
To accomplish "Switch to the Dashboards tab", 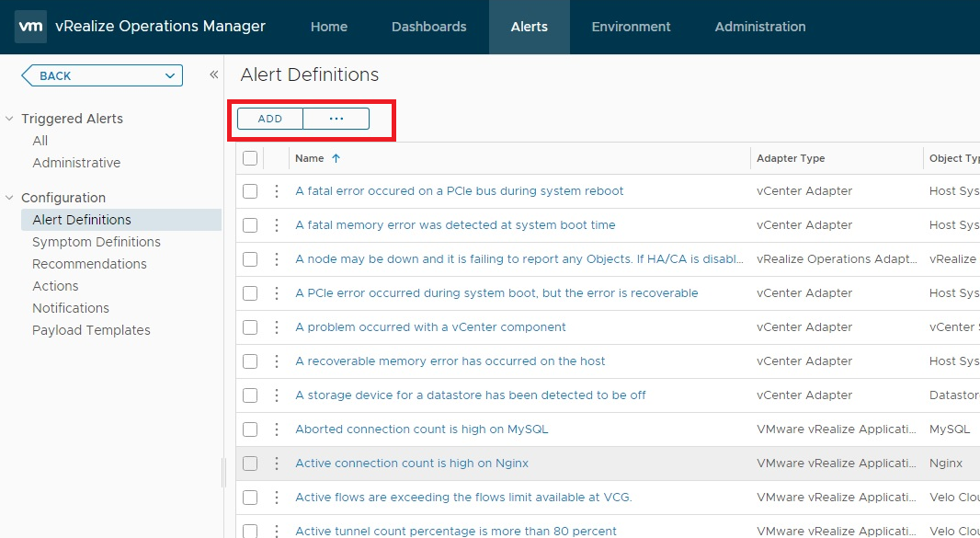I will pos(428,27).
